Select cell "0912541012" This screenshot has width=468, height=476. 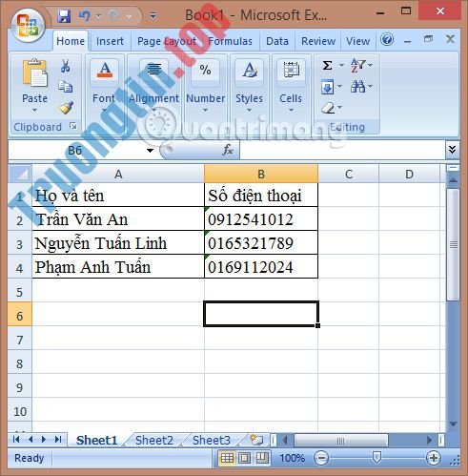coord(261,219)
